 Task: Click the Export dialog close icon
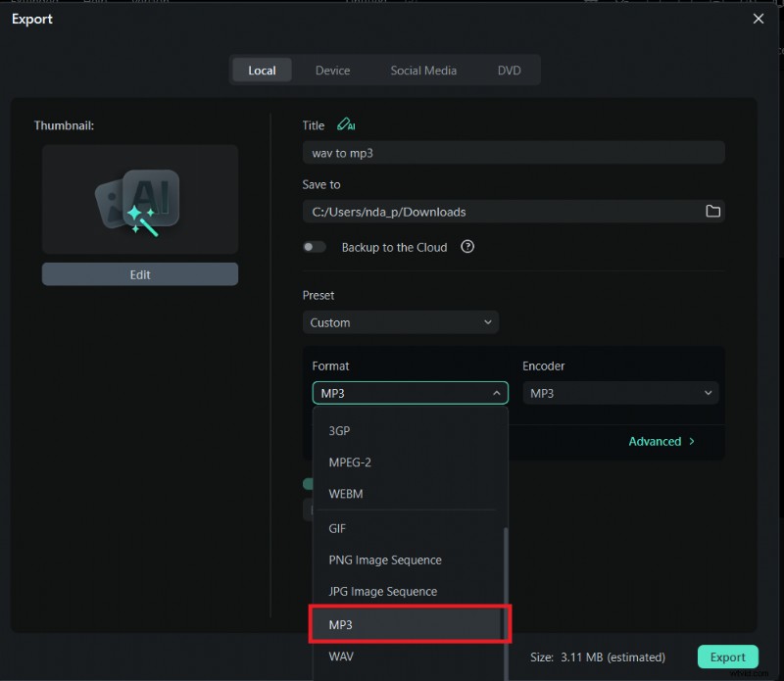click(759, 18)
